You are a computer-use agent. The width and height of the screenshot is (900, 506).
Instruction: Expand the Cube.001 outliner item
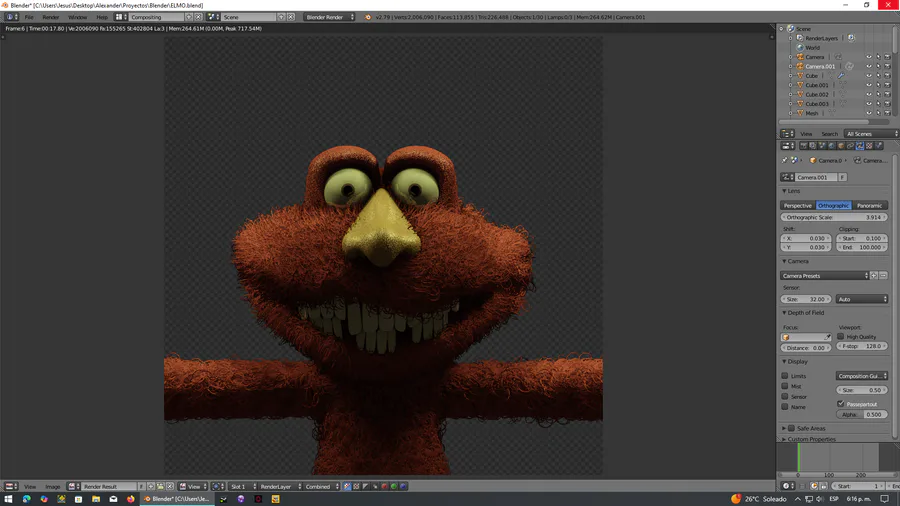click(790, 85)
